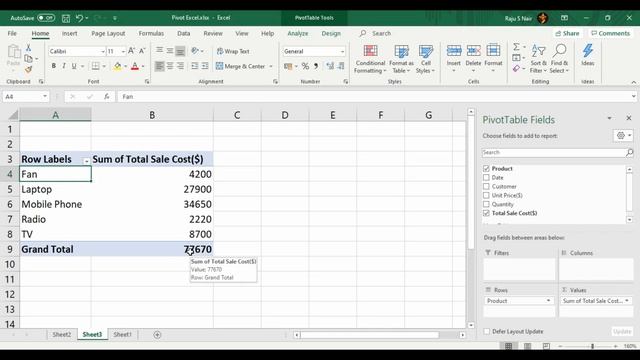Click the Cut scissors icon
The image size is (640, 360).
[x=29, y=48]
